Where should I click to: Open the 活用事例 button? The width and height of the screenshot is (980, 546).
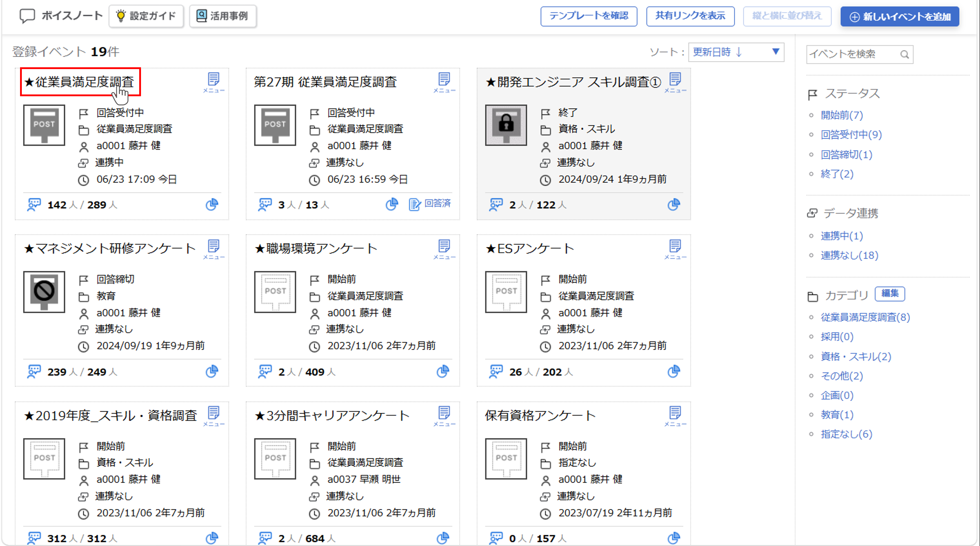[223, 16]
